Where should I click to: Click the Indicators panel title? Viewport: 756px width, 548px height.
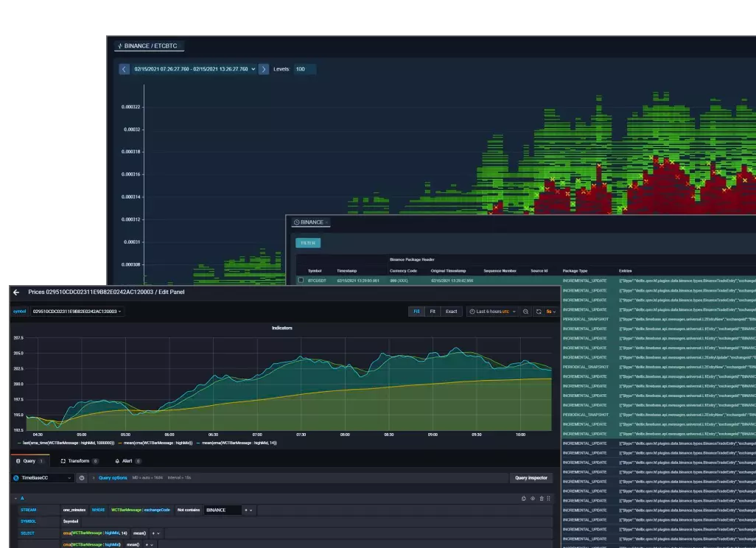click(x=282, y=328)
